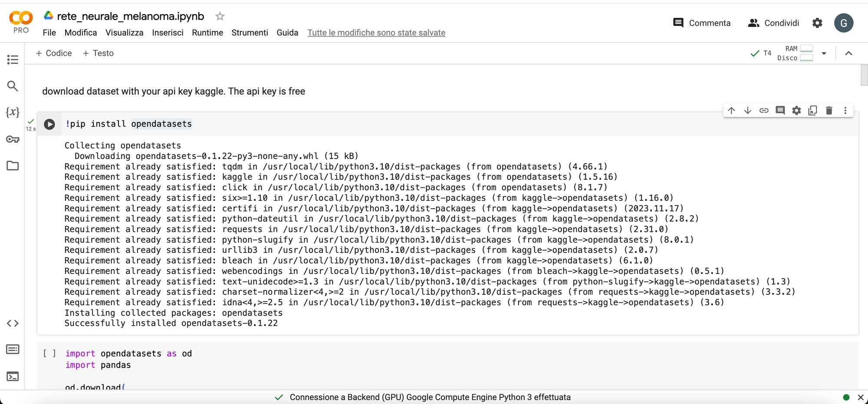The image size is (868, 404).
Task: Click the connection message 'Connessione a Backend (GPU)'
Action: tap(430, 397)
